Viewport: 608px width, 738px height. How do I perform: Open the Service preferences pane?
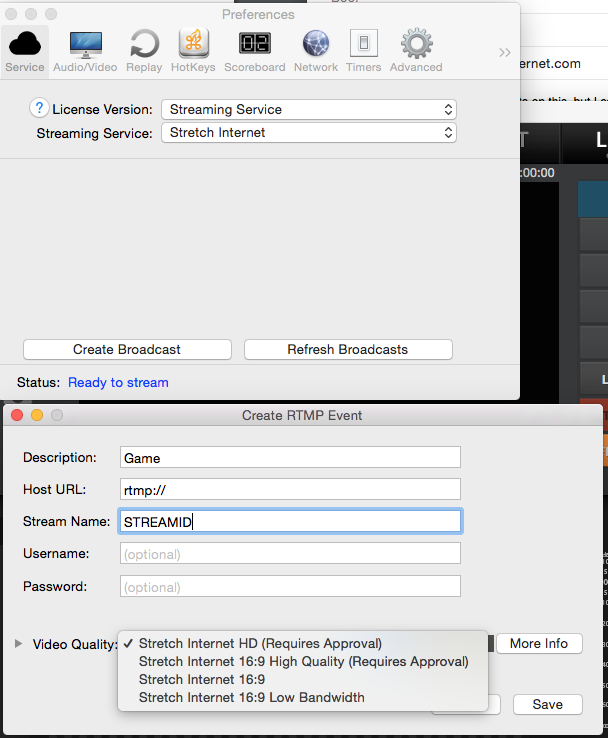[x=25, y=49]
